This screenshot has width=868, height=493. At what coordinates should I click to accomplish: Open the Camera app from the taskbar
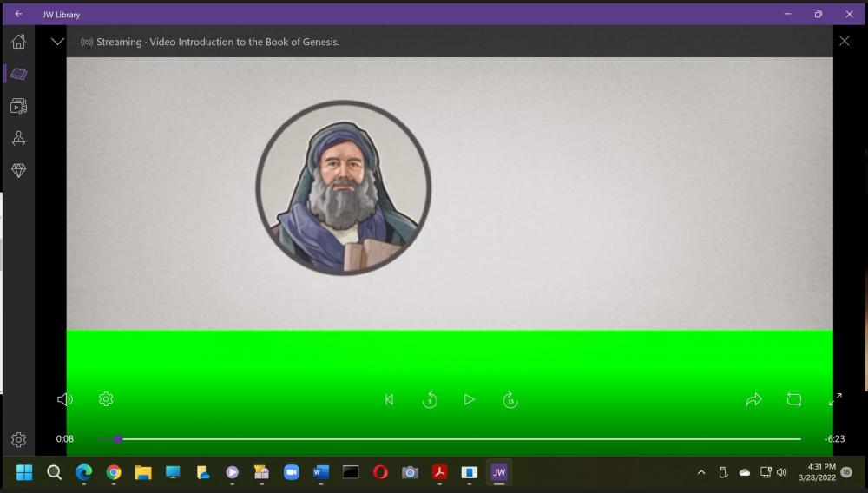411,472
